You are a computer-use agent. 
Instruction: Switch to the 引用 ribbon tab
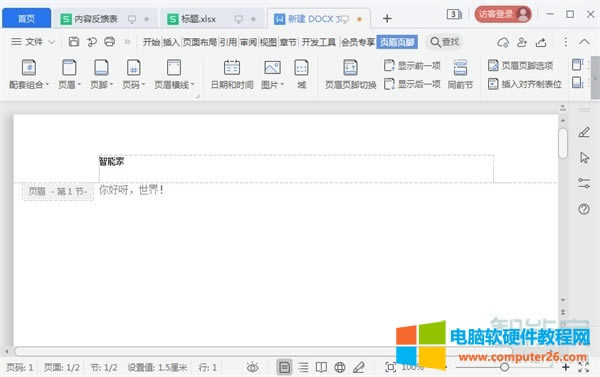(x=228, y=42)
